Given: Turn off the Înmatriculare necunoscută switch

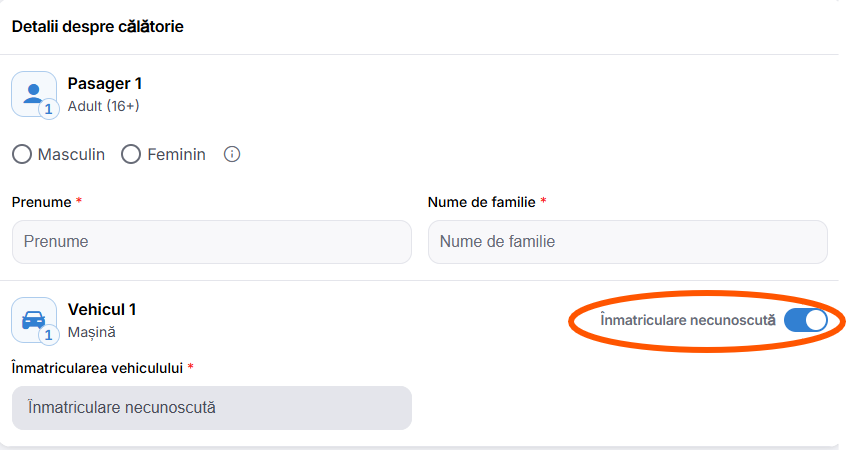Looking at the screenshot, I should [x=806, y=321].
